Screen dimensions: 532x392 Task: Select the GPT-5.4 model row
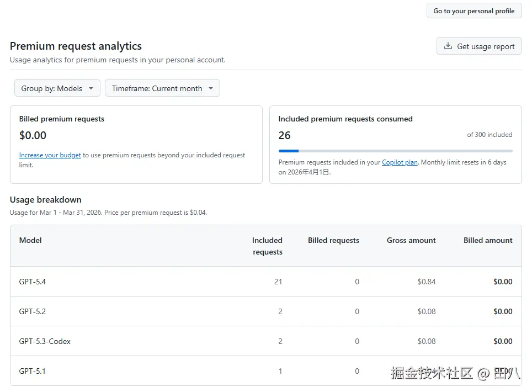[x=33, y=282]
